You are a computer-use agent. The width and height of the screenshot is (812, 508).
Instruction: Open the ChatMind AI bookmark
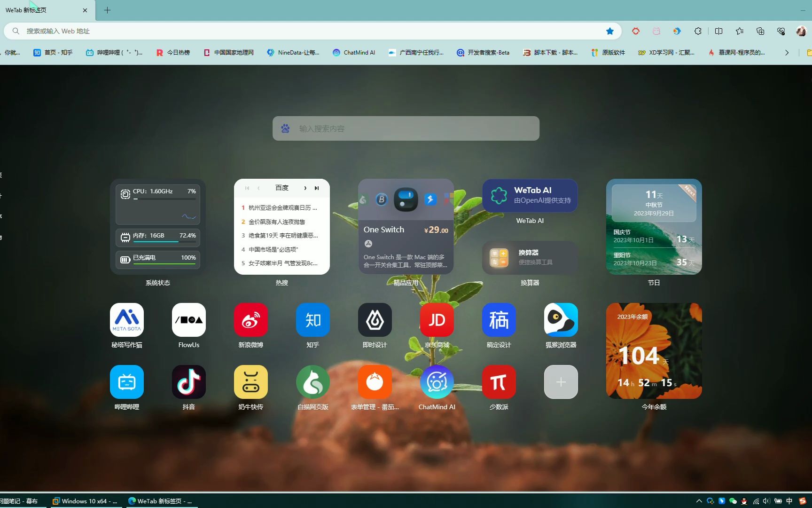354,53
